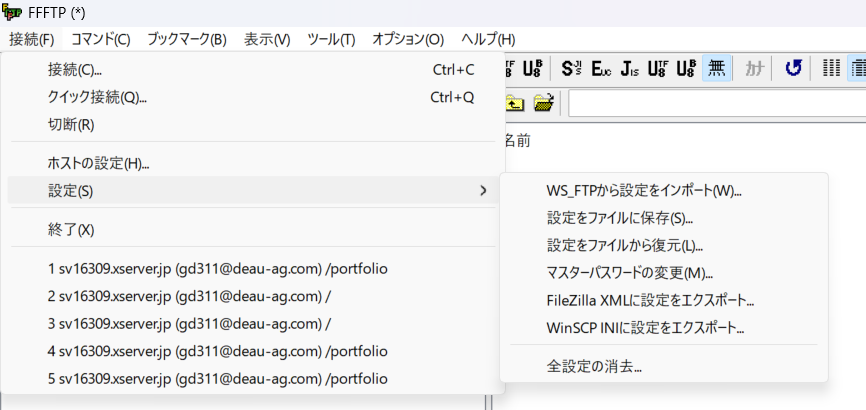
Task: Select Shift-JIS kanji code icon
Action: coord(572,69)
